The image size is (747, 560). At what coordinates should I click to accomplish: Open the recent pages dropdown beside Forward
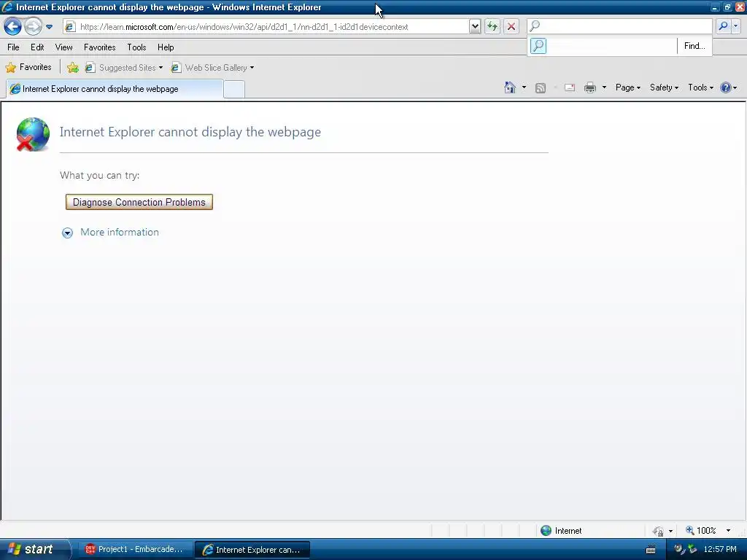point(49,27)
